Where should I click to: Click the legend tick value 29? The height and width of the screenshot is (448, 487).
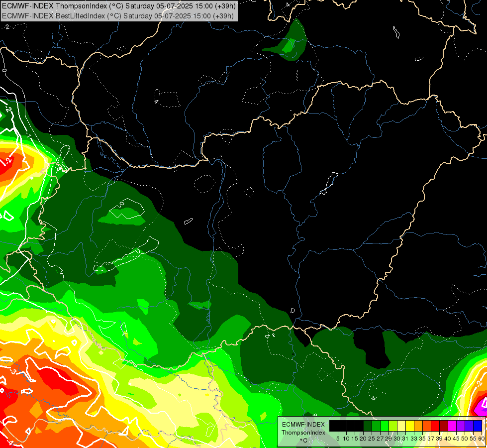tap(389, 439)
